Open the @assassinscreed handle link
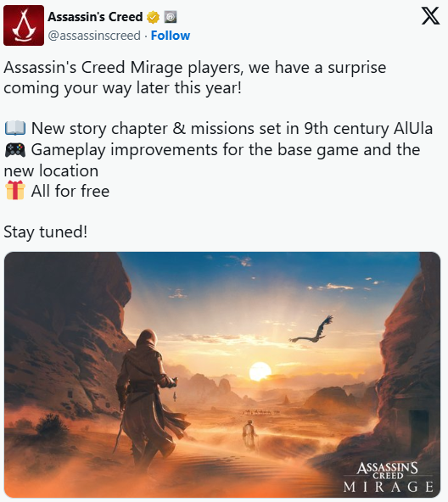 (94, 36)
